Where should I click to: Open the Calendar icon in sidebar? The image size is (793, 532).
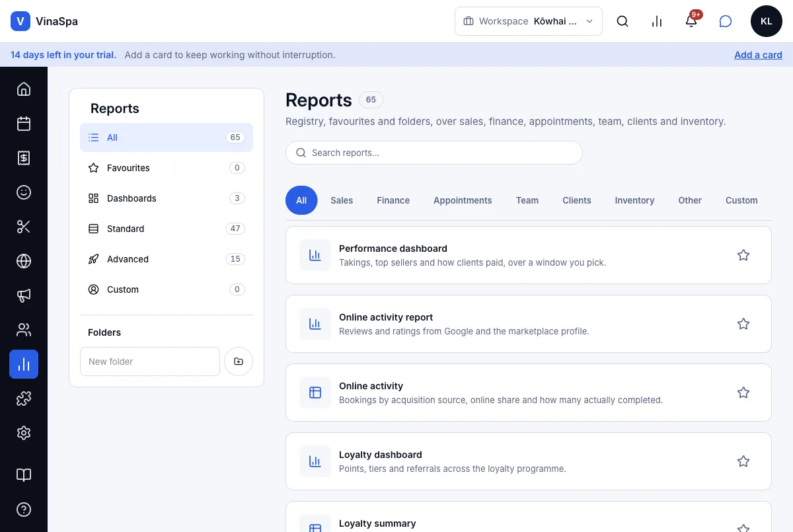point(24,124)
